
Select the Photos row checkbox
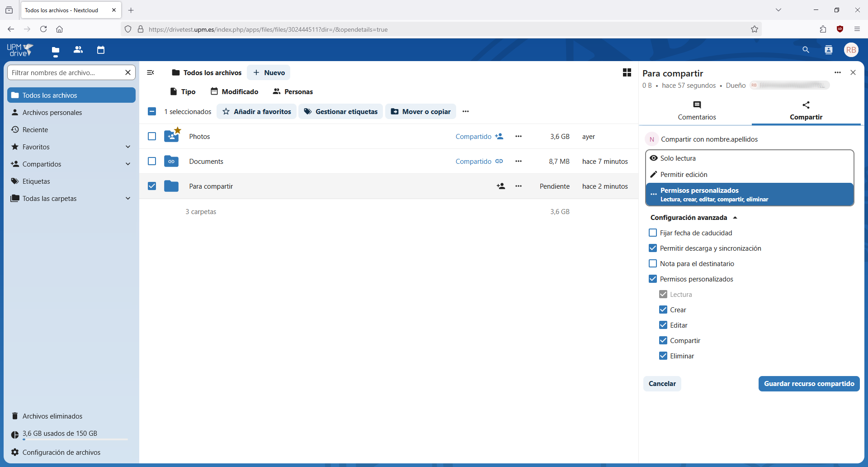[x=152, y=136]
